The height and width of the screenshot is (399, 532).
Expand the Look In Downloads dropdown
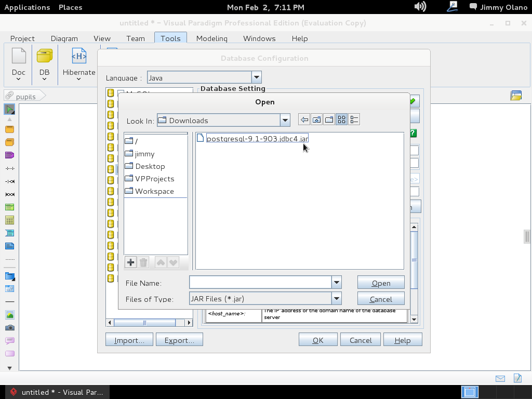click(x=285, y=121)
